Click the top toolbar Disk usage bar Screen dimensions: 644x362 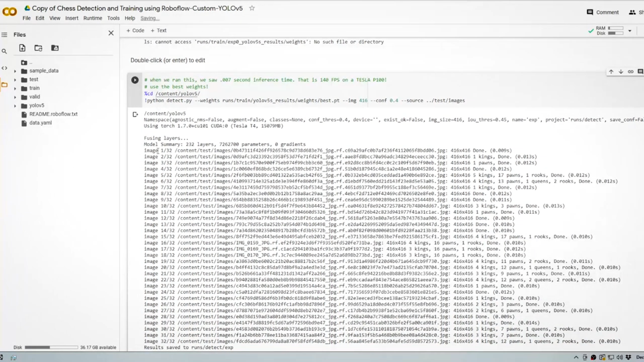615,33
